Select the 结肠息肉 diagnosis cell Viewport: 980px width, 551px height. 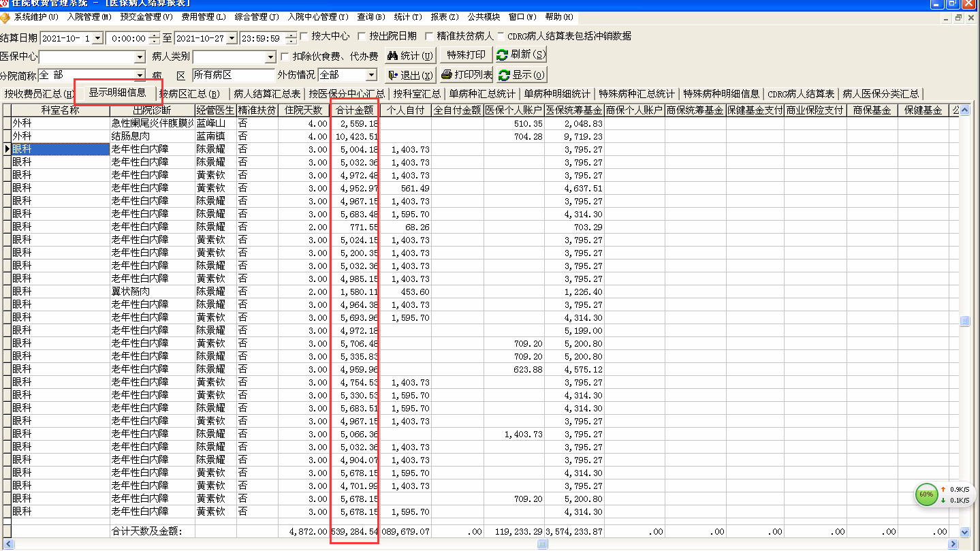pyautogui.click(x=152, y=136)
